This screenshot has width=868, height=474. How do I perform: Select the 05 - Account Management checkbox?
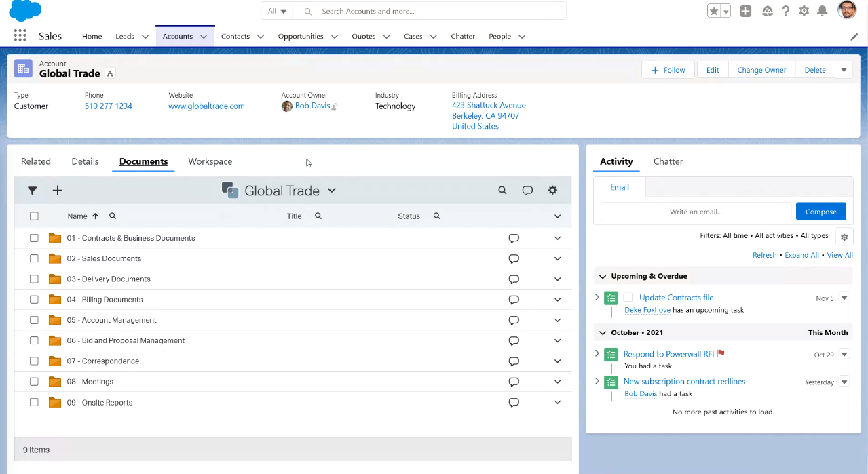(x=34, y=320)
